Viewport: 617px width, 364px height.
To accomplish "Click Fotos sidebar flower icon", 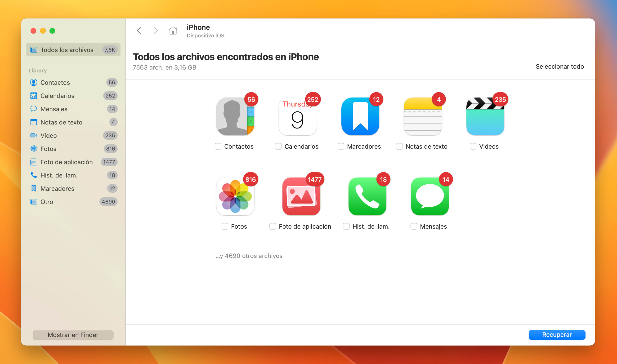I will pyautogui.click(x=34, y=149).
